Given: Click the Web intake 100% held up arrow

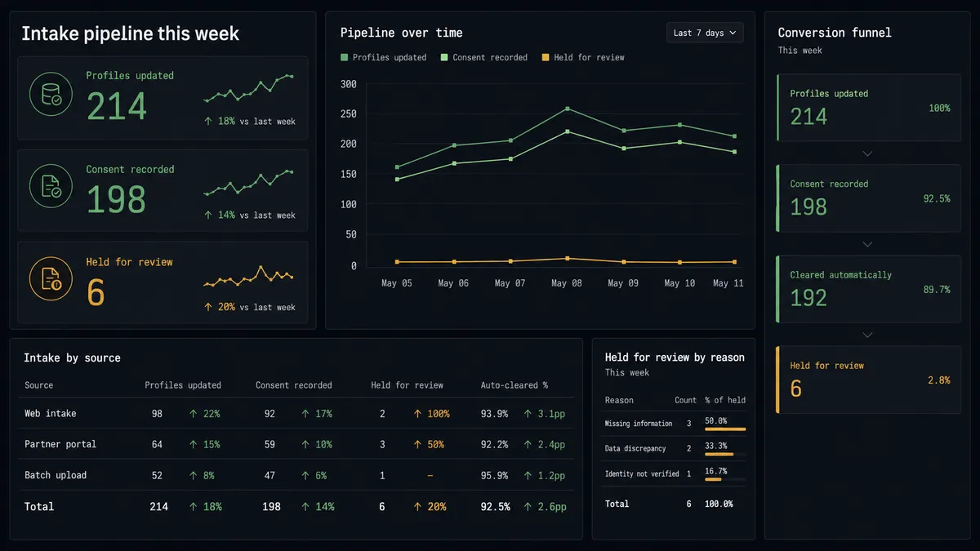Looking at the screenshot, I should [x=417, y=414].
